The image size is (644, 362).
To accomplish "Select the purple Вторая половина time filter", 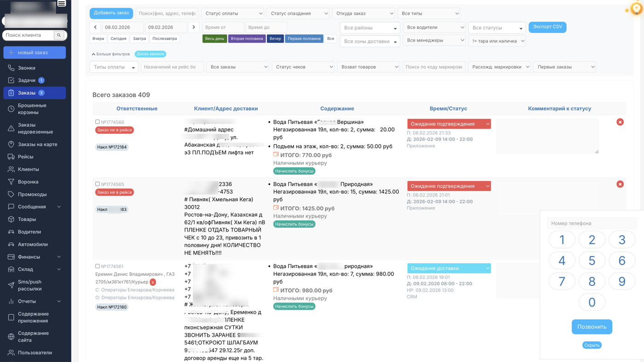I will (x=247, y=39).
